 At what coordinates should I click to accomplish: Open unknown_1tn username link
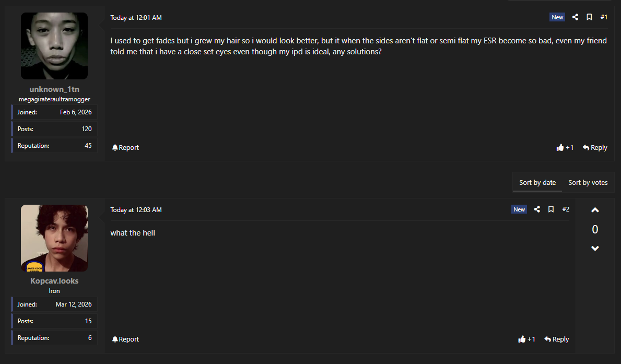54,89
